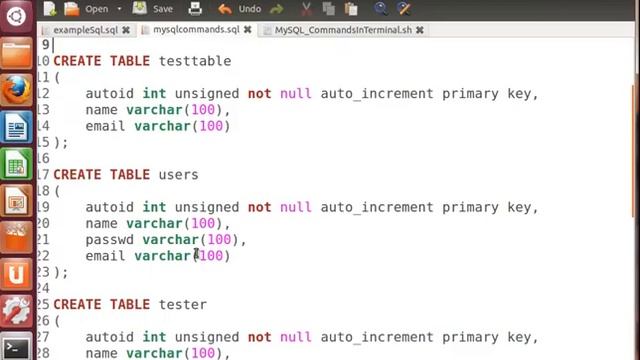Create a new document with toolbar icon

click(x=50, y=9)
